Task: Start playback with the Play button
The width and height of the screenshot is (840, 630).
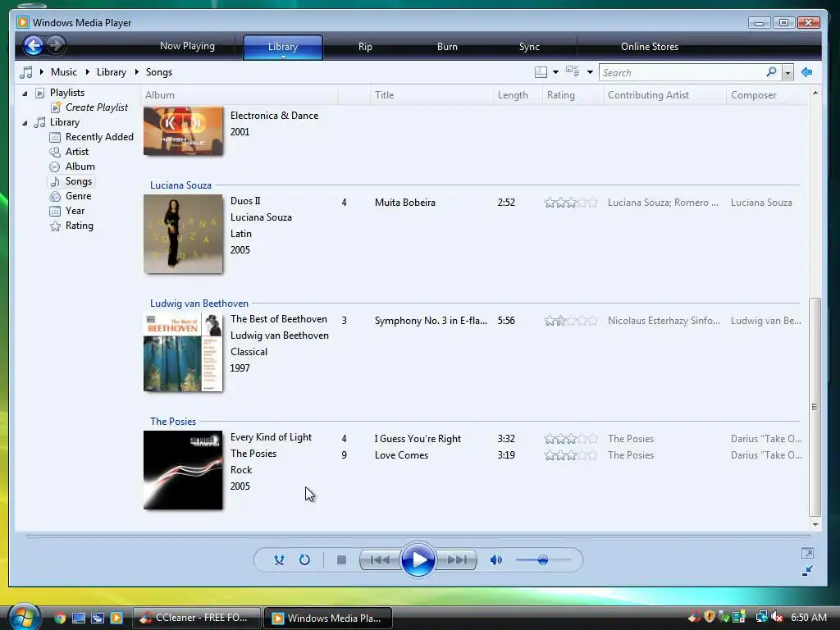Action: click(x=418, y=559)
